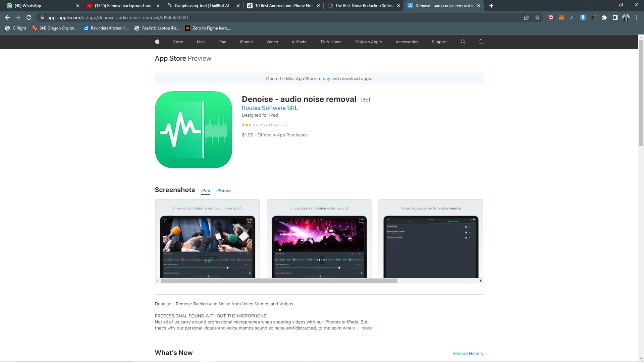Open the G Right bookmark
The width and height of the screenshot is (644, 362).
pyautogui.click(x=15, y=28)
